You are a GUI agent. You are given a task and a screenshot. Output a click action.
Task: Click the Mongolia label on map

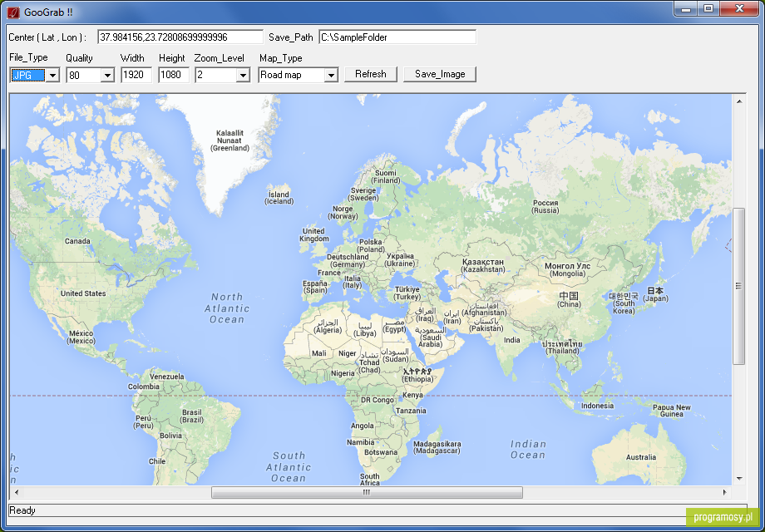point(567,270)
